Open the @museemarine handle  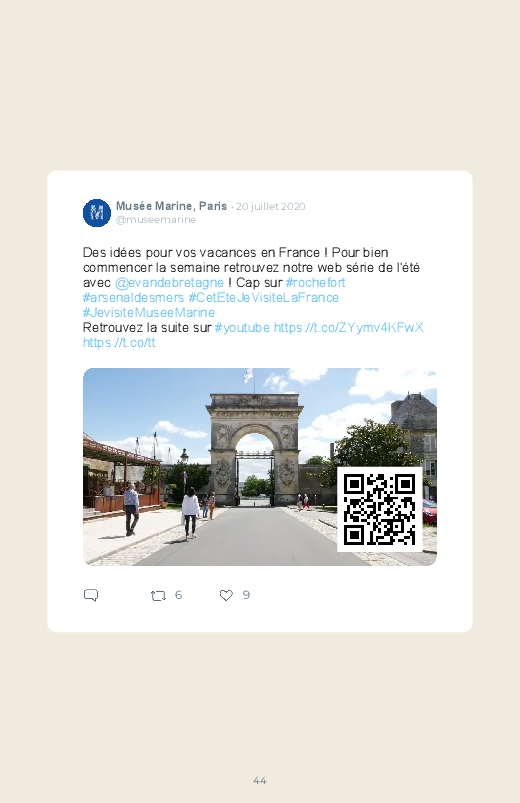click(x=156, y=220)
